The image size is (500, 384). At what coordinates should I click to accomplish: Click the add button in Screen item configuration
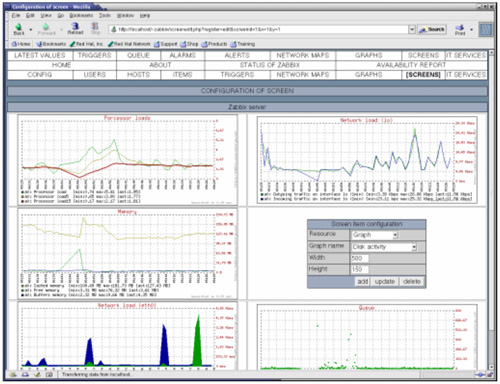(x=362, y=281)
